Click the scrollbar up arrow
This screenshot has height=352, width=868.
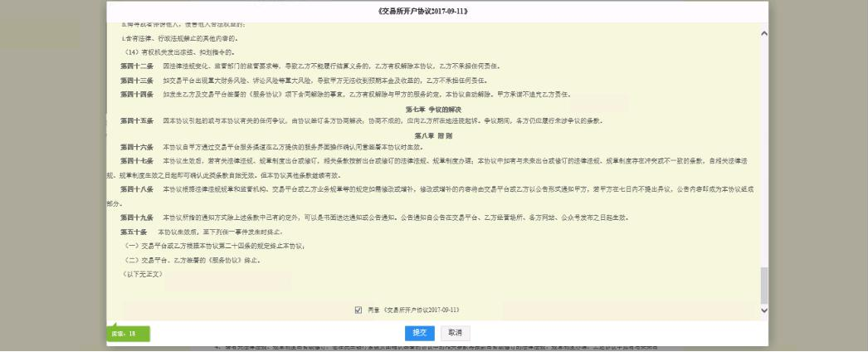coord(764,29)
